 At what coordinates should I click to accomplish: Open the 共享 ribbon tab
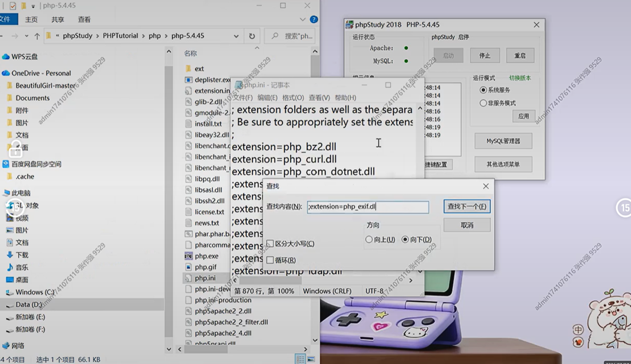[58, 19]
